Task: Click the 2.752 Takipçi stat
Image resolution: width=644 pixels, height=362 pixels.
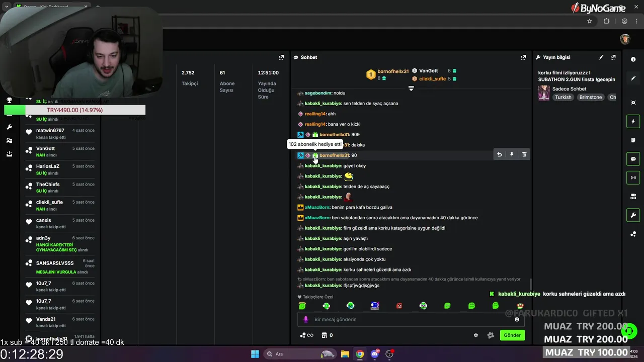Action: tap(190, 77)
